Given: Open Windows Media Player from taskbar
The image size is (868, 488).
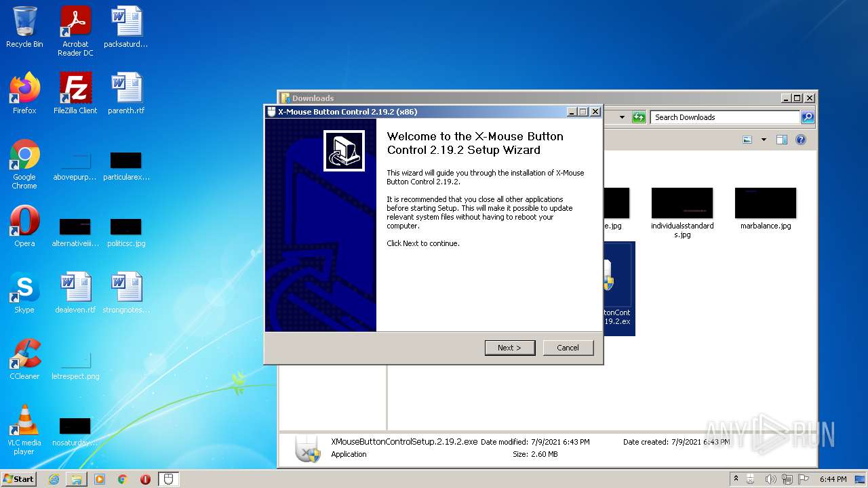Looking at the screenshot, I should click(x=100, y=479).
